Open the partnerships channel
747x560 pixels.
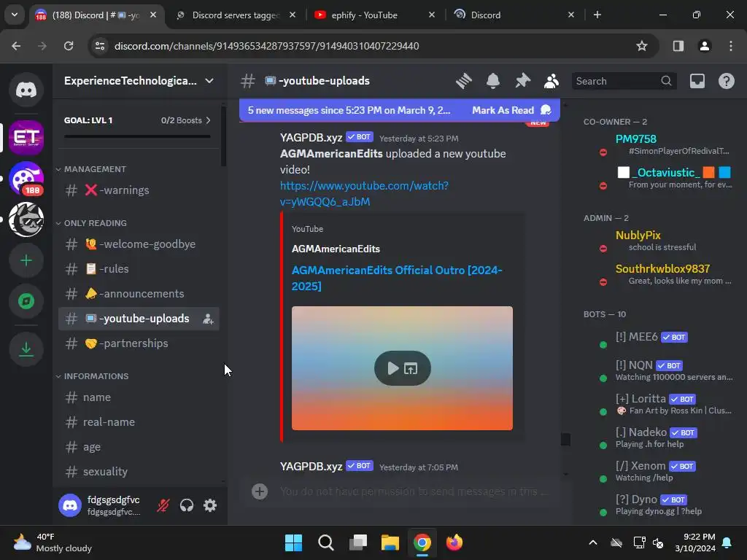click(x=139, y=343)
